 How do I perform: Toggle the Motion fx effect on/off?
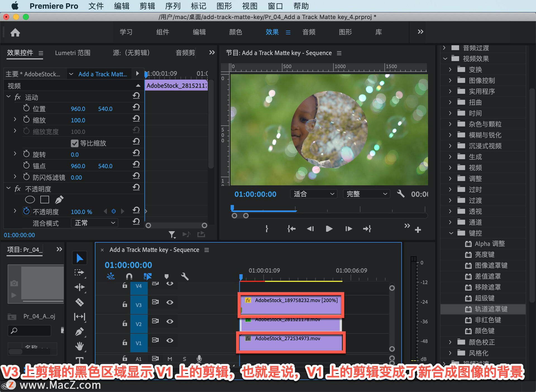(18, 97)
